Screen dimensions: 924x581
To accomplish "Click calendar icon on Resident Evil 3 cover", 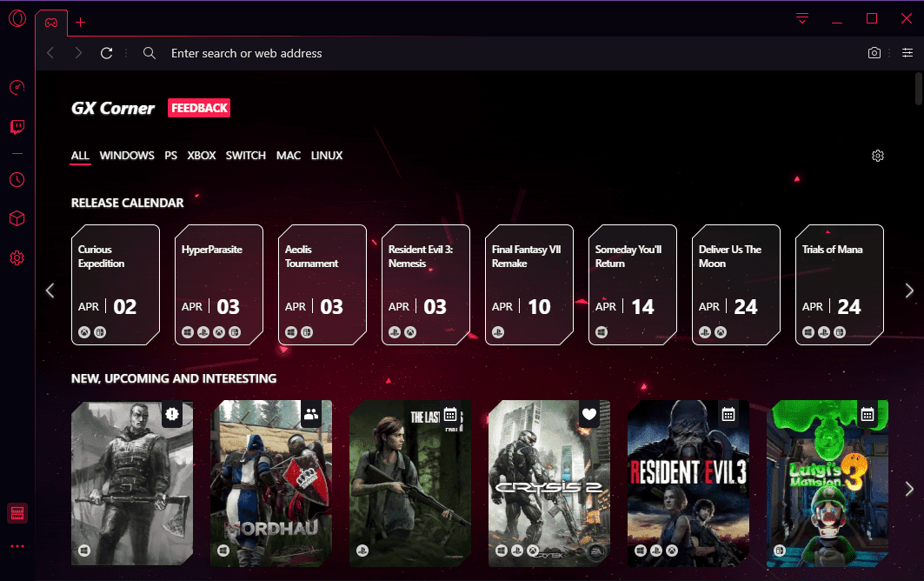I will 728,414.
